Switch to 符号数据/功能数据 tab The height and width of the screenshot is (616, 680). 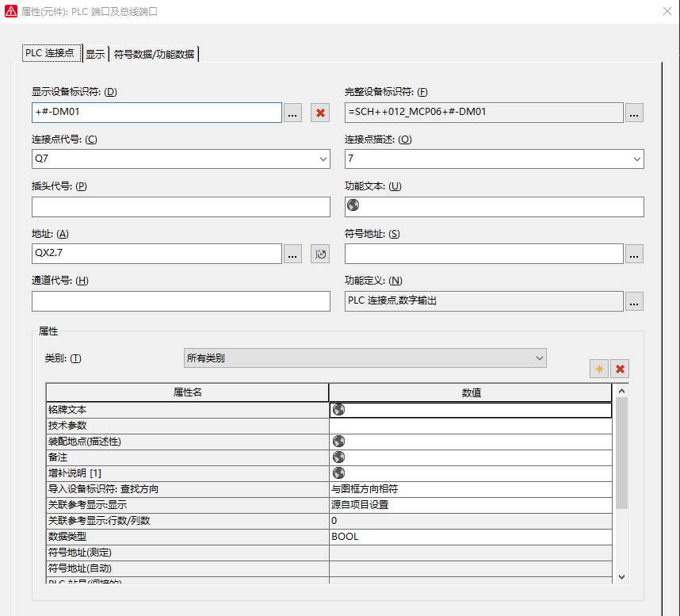click(154, 54)
